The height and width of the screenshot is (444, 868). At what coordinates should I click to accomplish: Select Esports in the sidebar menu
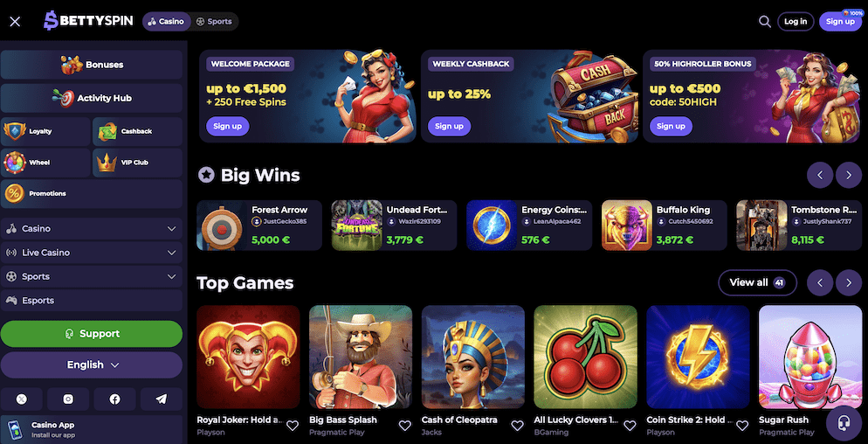pyautogui.click(x=92, y=300)
